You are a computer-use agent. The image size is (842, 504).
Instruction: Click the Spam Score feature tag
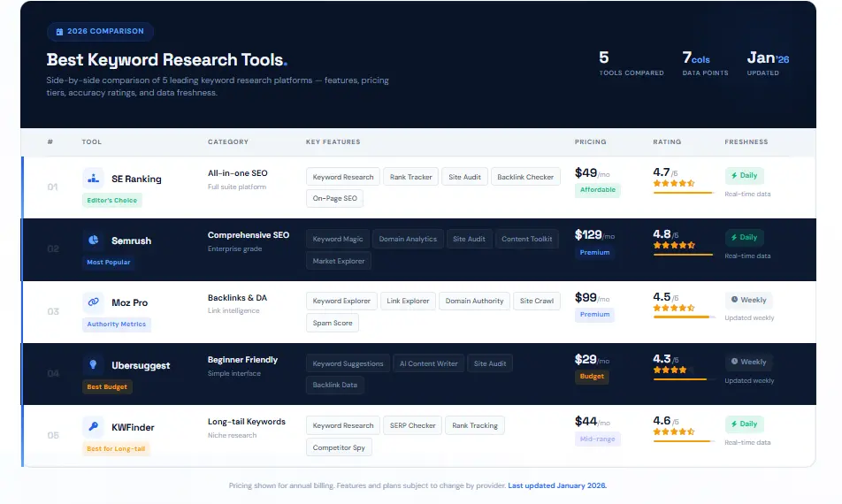[333, 323]
